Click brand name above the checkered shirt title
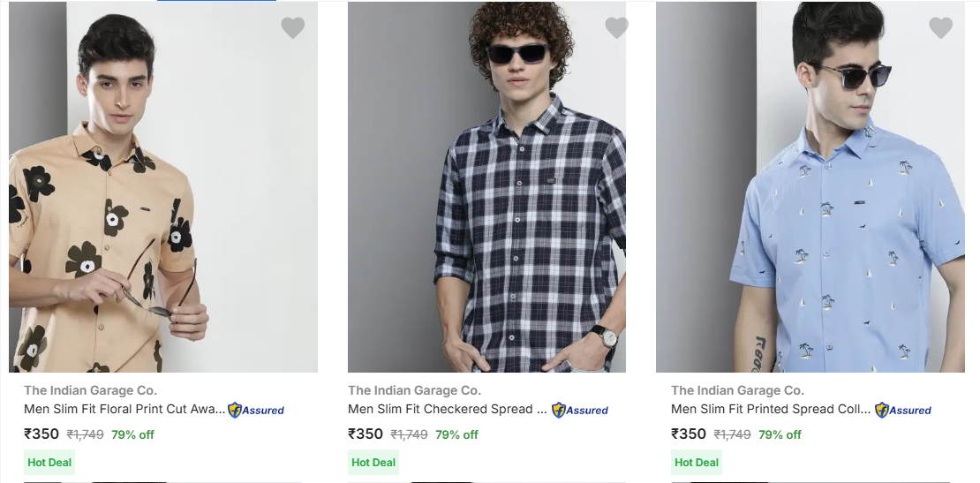 pyautogui.click(x=414, y=390)
